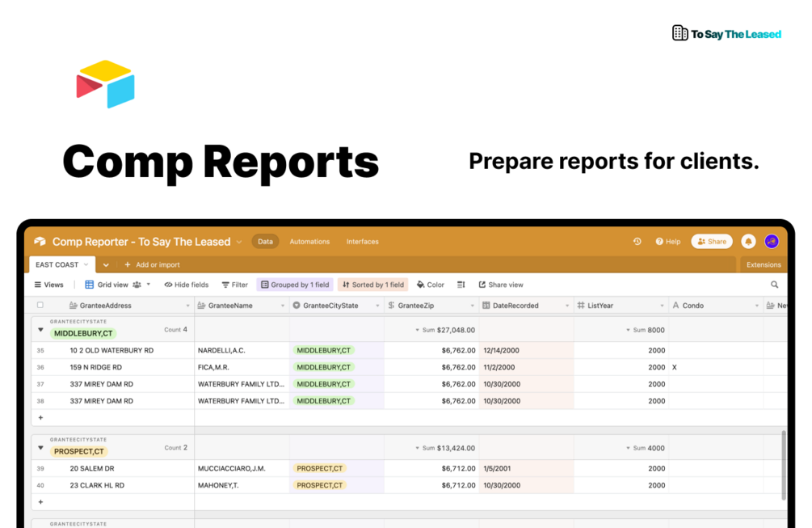Add a row to the MIDDLEBURY,CT group

pyautogui.click(x=40, y=418)
